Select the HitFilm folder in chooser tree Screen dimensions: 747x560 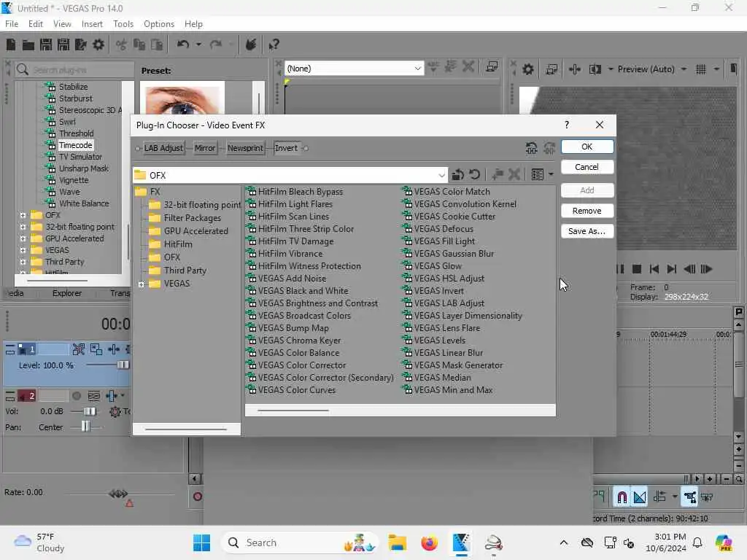pos(171,244)
